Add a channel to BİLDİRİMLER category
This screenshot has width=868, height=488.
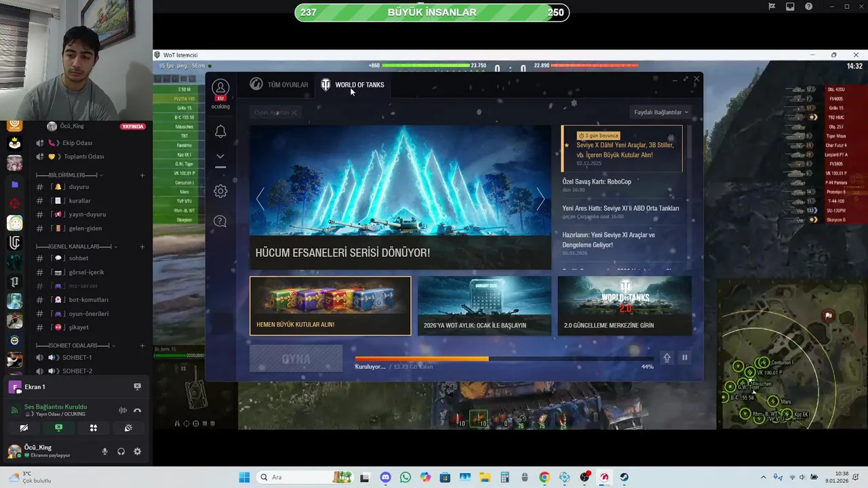[142, 176]
